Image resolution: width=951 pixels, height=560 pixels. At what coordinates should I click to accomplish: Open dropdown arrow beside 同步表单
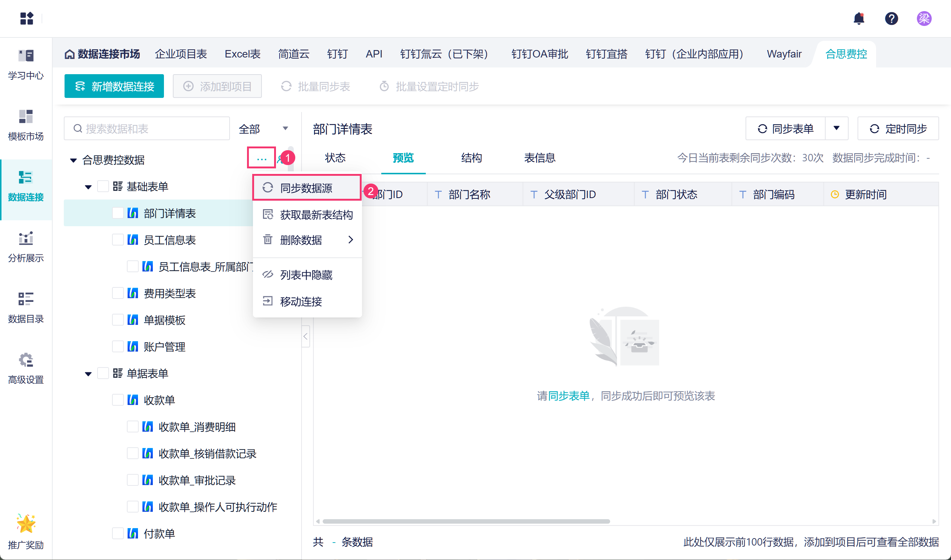click(836, 128)
